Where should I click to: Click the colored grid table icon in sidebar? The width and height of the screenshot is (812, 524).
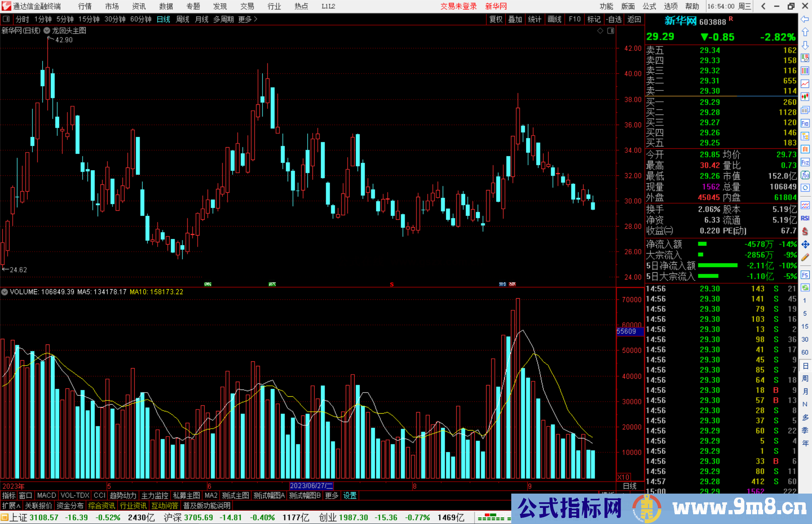pyautogui.click(x=805, y=71)
